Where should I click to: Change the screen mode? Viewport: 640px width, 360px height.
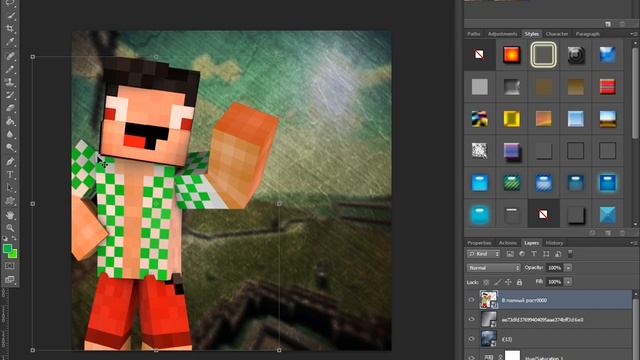click(10, 280)
